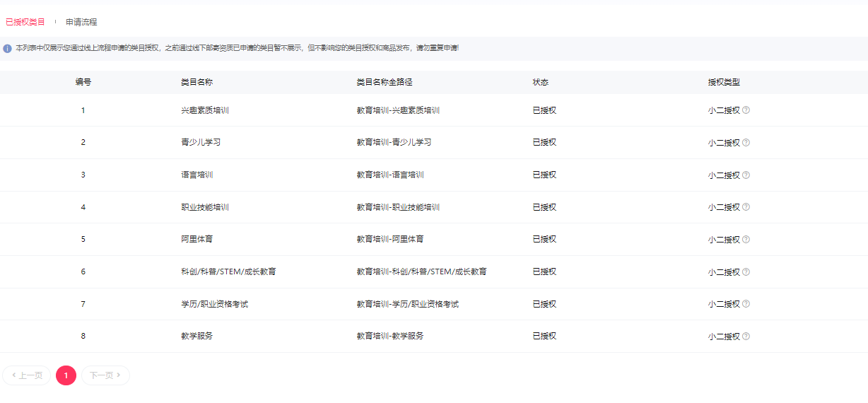The image size is (868, 403).
Task: Click the blue info icon in notice banner
Action: (8, 49)
